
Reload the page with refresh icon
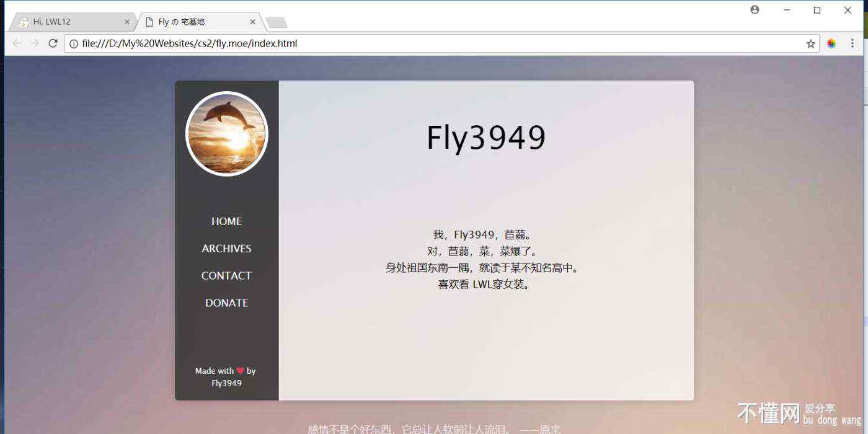point(53,43)
